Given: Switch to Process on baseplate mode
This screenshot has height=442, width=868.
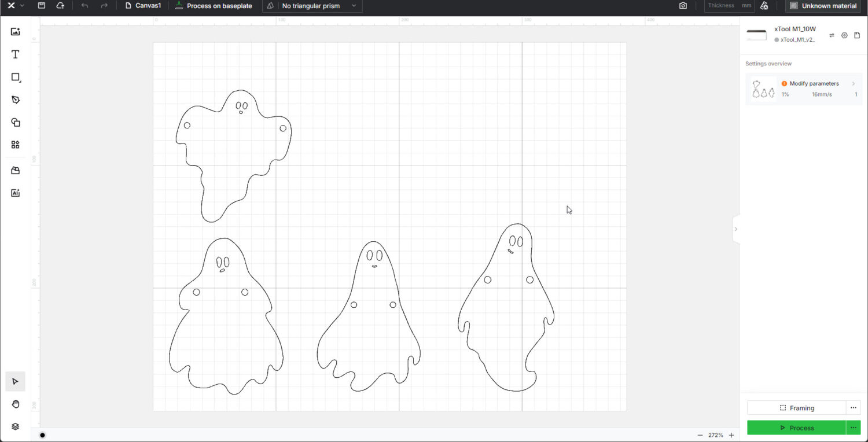Looking at the screenshot, I should (213, 6).
